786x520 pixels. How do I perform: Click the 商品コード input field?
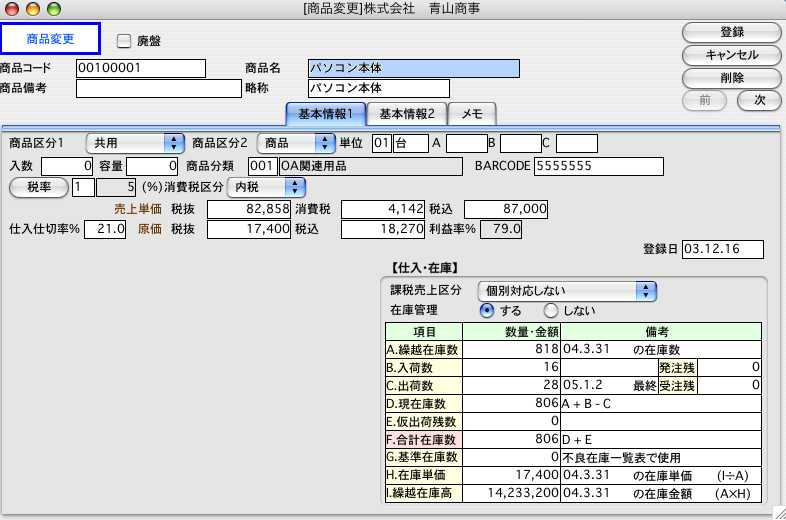point(140,68)
